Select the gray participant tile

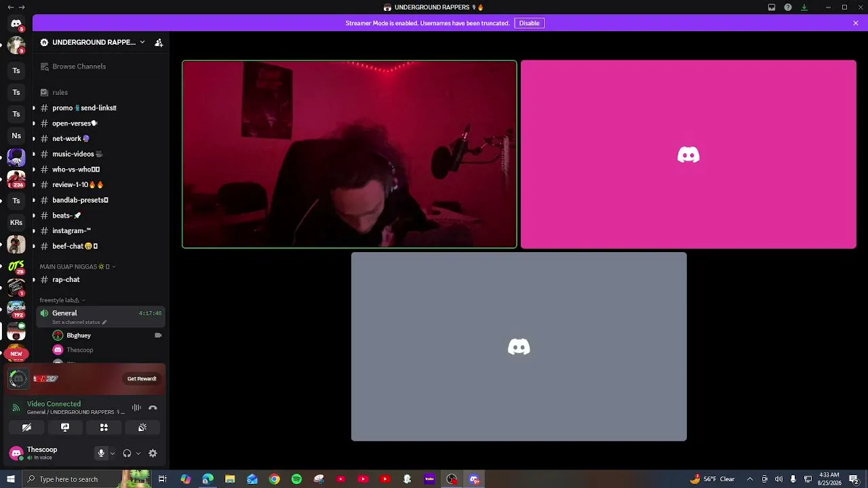click(519, 346)
